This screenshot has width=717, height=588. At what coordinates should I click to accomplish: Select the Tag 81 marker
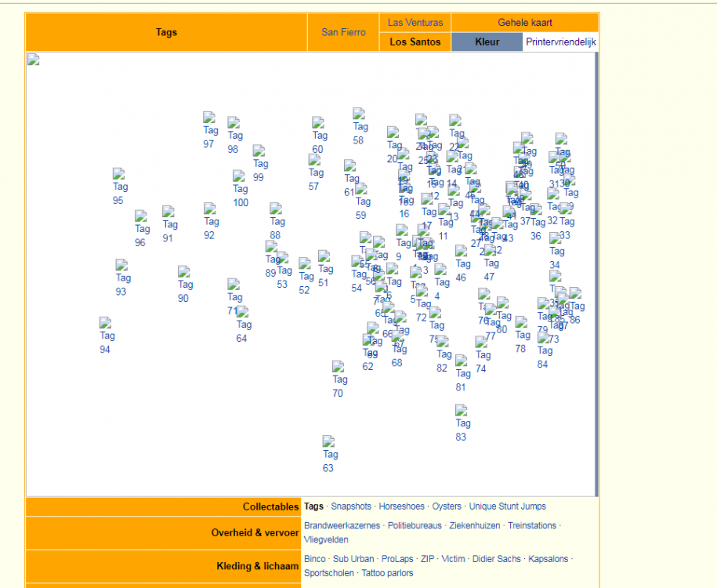[x=462, y=373]
